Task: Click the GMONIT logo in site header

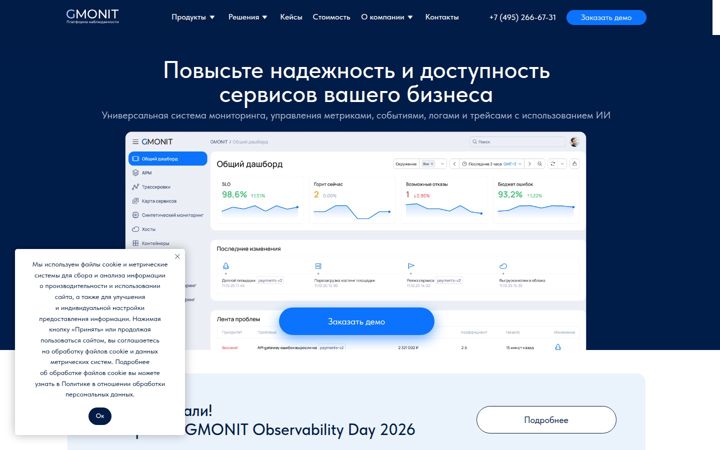Action: 92,16
